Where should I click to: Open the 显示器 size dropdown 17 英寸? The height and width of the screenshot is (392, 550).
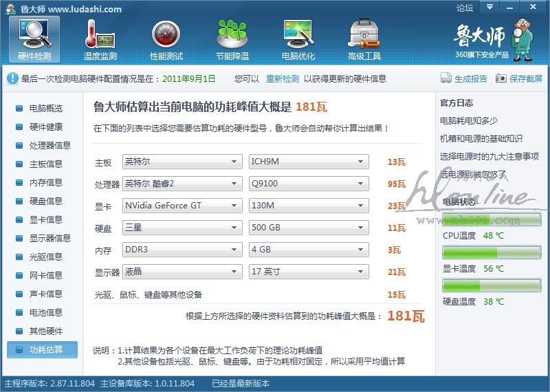tap(309, 272)
